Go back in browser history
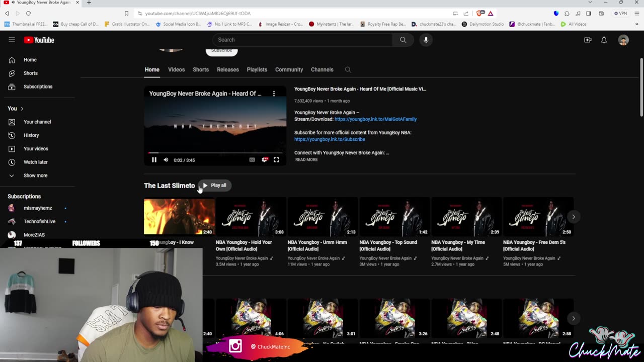 [x=7, y=14]
